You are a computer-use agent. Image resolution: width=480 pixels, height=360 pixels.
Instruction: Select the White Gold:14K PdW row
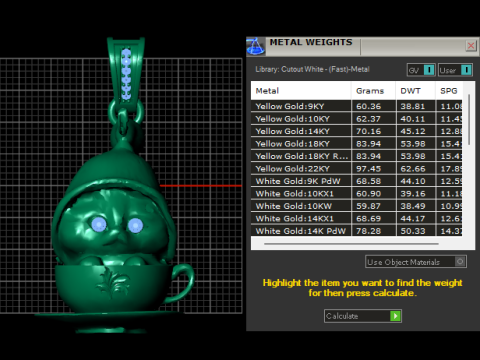click(356, 231)
